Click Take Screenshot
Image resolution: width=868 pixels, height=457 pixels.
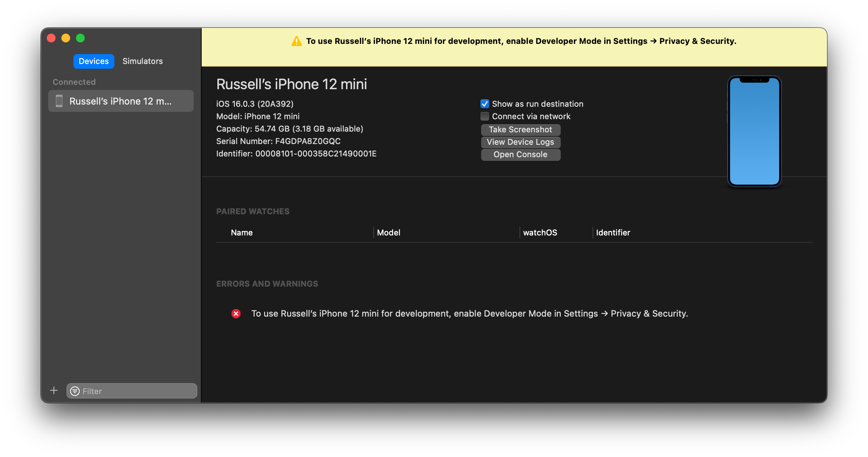[521, 129]
